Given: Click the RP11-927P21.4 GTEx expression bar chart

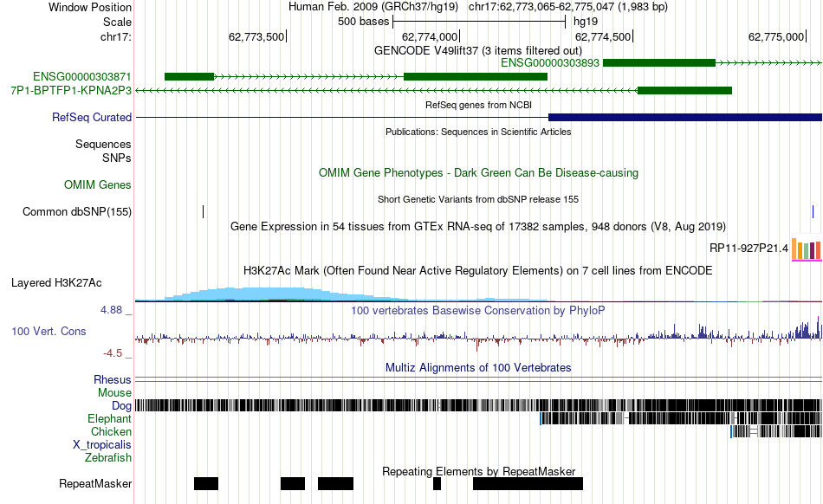Looking at the screenshot, I should click(807, 249).
